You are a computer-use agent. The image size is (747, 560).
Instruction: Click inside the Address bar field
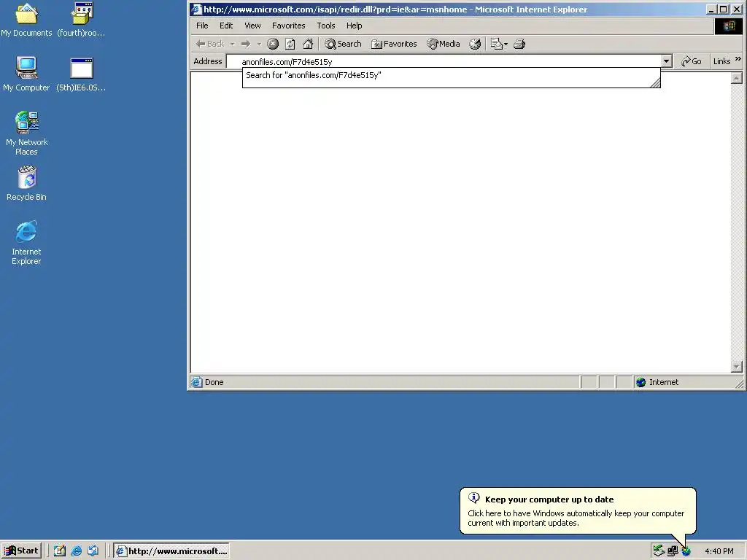coord(444,61)
